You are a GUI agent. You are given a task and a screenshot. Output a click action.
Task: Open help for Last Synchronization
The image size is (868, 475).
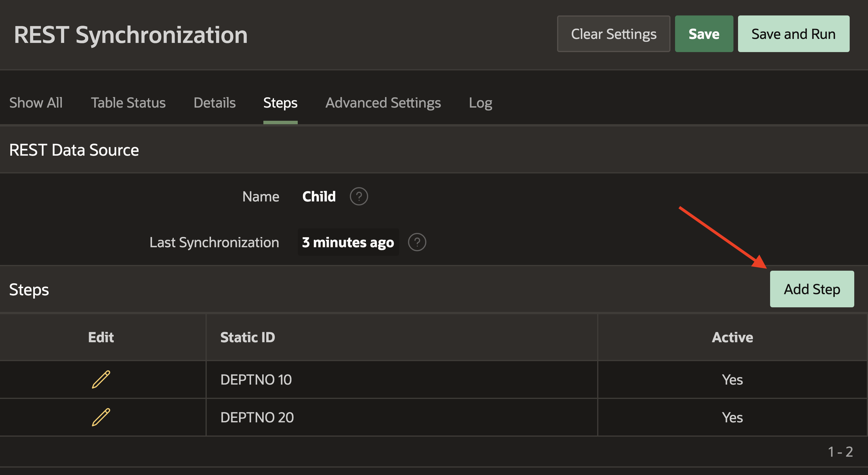tap(417, 242)
